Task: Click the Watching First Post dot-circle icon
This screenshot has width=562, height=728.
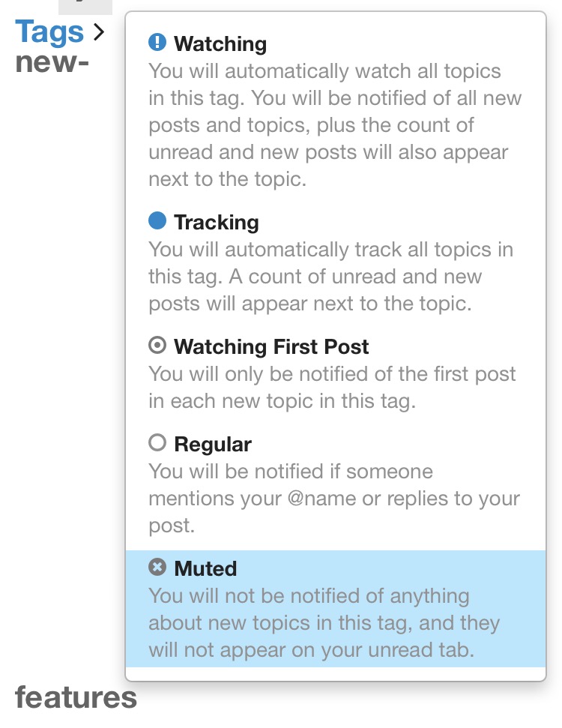Action: point(157,345)
